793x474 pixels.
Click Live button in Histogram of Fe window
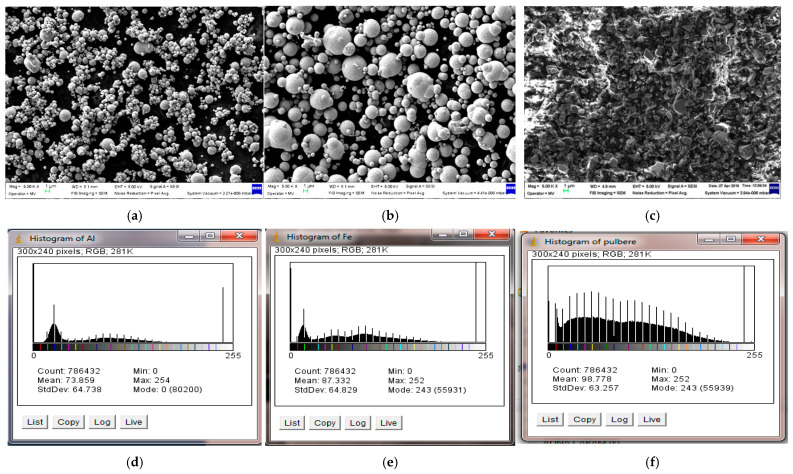(388, 423)
